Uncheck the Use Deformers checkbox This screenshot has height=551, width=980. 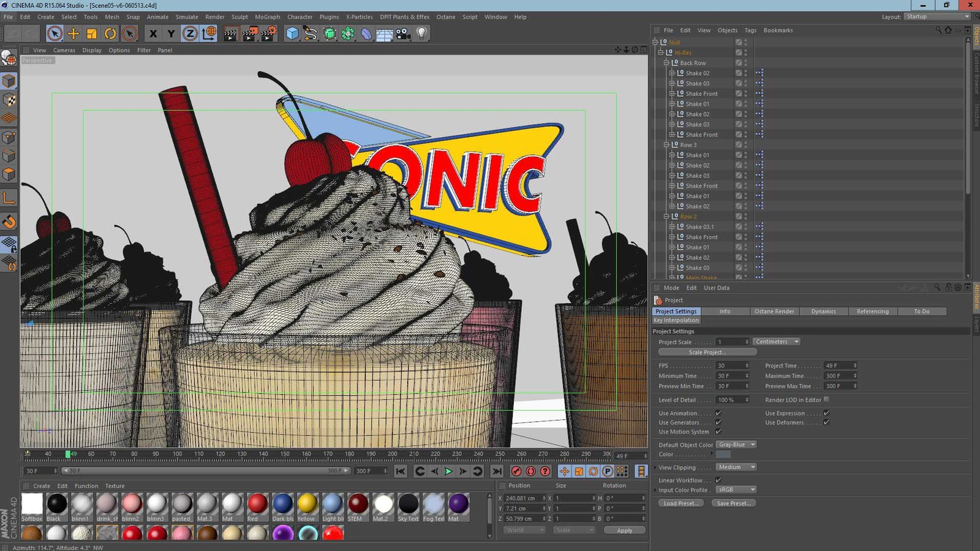pos(826,422)
